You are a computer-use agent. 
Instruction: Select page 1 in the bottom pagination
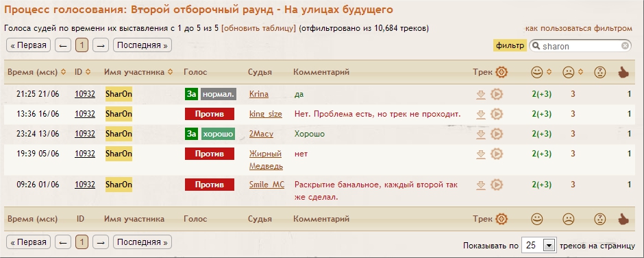[x=82, y=242]
